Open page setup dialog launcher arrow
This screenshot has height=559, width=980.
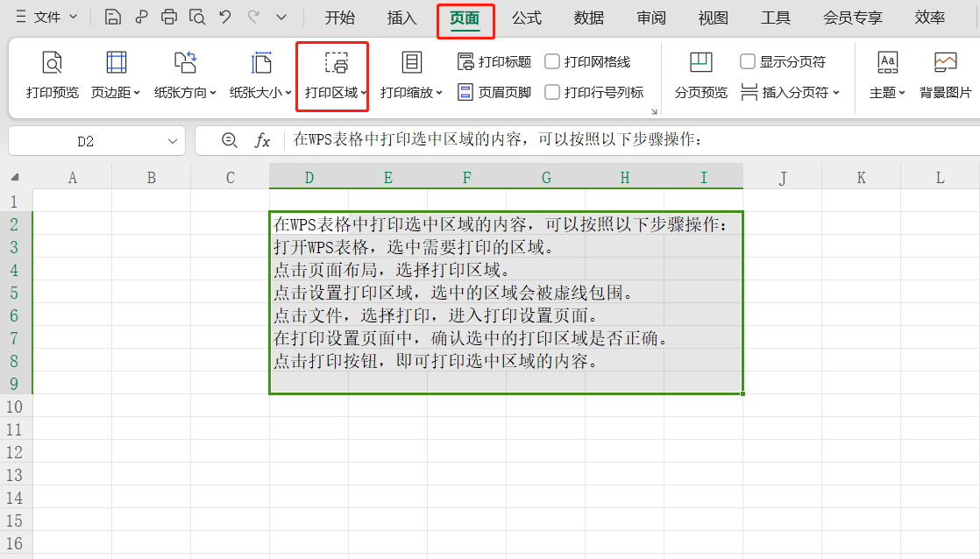coord(654,112)
